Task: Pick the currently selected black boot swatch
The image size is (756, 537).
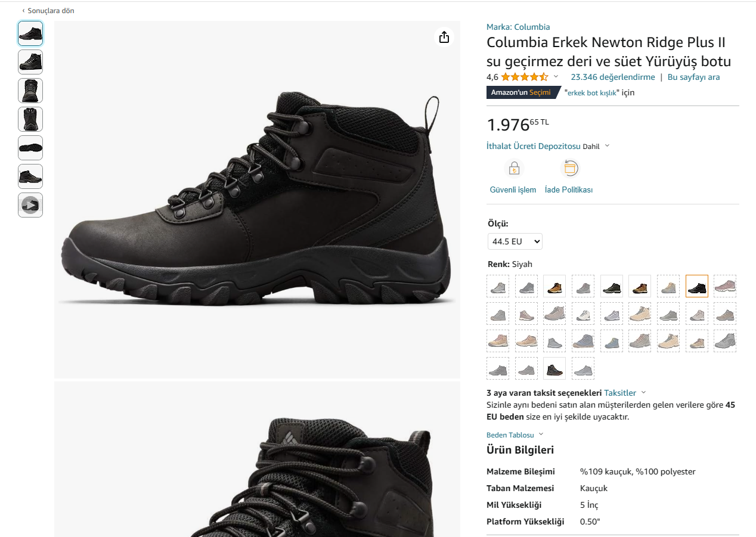Action: [x=696, y=286]
